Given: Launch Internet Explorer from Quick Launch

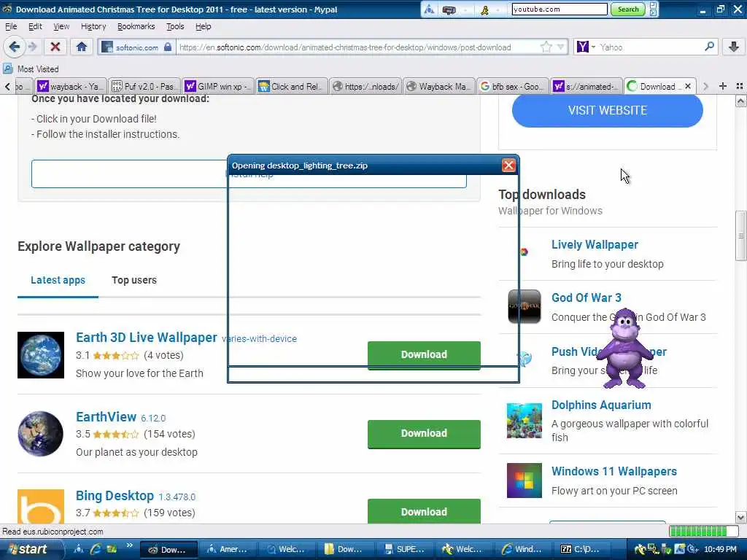Looking at the screenshot, I should point(96,549).
